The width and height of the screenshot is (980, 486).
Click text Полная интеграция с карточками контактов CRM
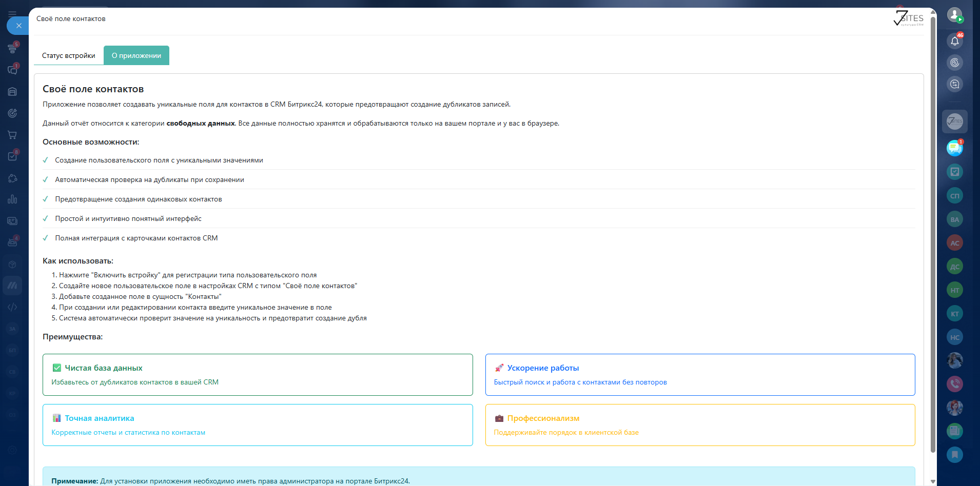click(x=136, y=238)
